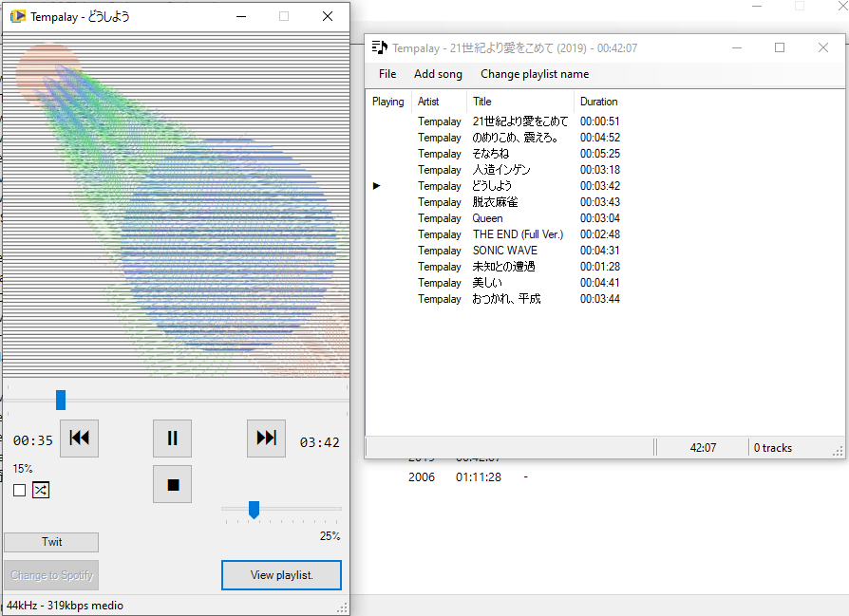849x616 pixels.
Task: Minimize the Tempalay player window
Action: click(x=241, y=16)
